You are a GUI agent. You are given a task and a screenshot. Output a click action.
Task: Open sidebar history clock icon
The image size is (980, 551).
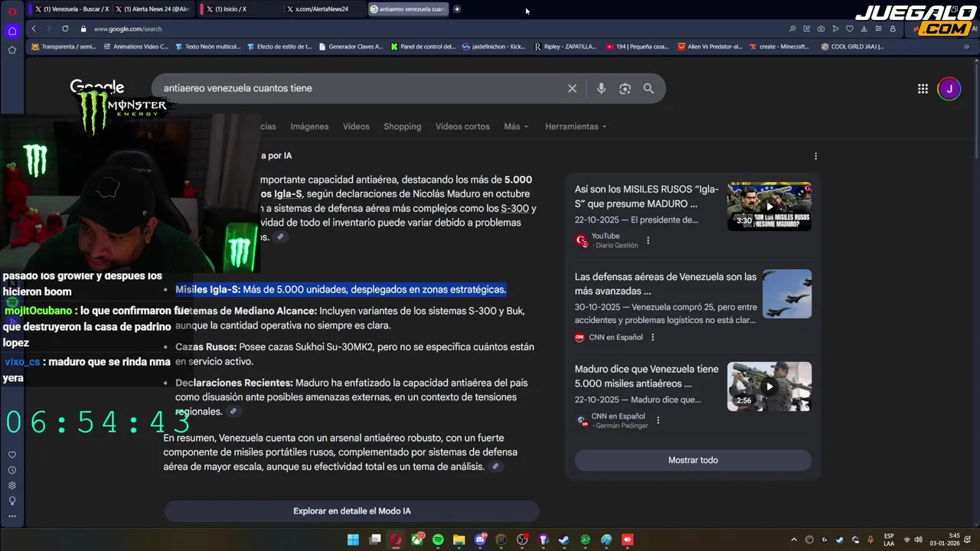11,470
